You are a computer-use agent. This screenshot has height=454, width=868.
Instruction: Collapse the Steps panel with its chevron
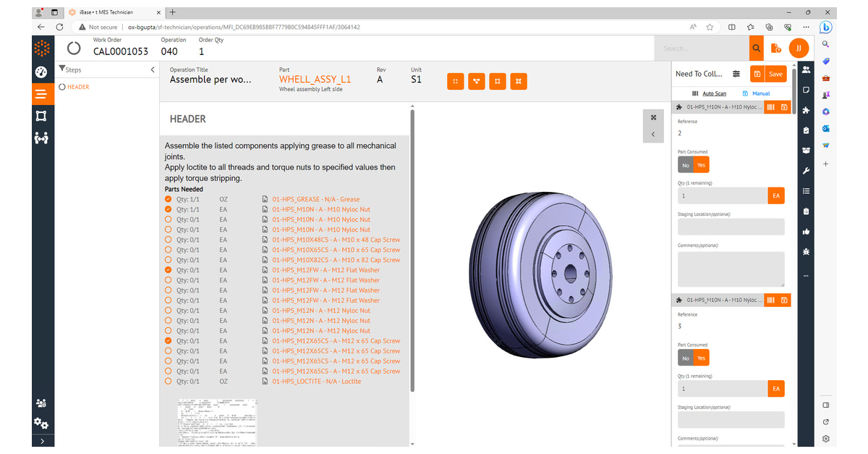coord(153,70)
